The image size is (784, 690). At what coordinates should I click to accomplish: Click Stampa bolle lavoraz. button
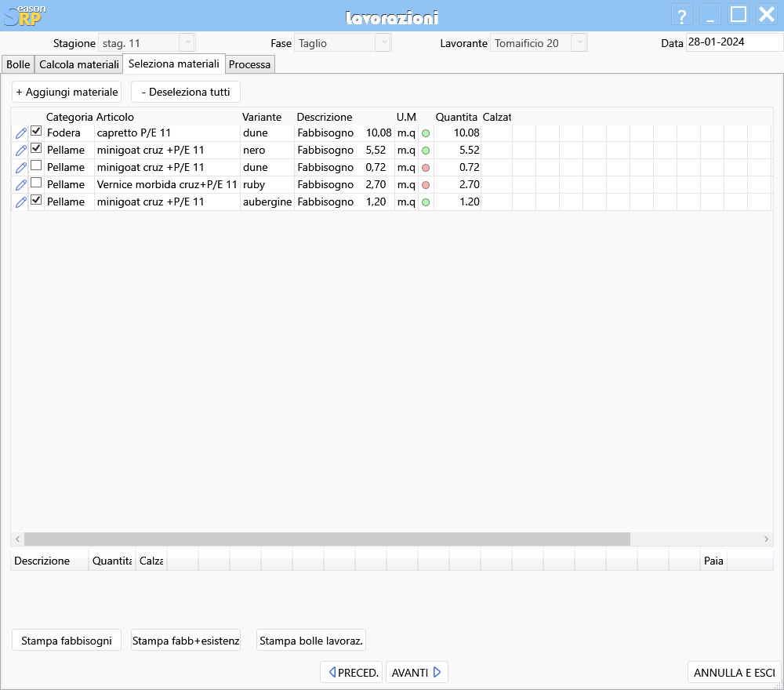click(x=311, y=641)
